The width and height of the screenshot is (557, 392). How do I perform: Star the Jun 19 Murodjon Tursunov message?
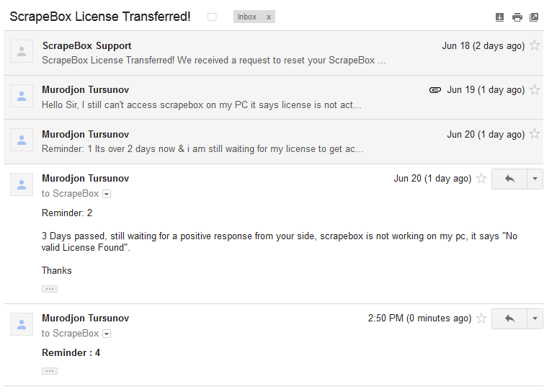pyautogui.click(x=534, y=89)
